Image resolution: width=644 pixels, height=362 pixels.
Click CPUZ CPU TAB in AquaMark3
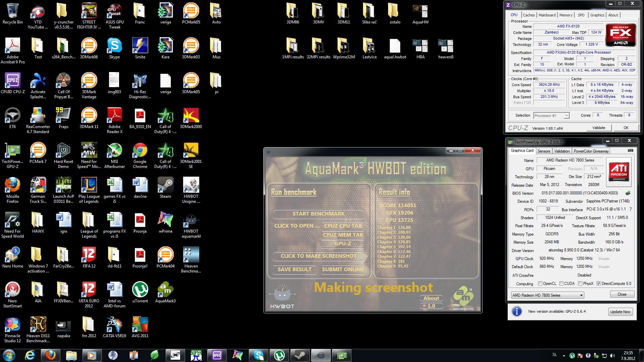343,226
